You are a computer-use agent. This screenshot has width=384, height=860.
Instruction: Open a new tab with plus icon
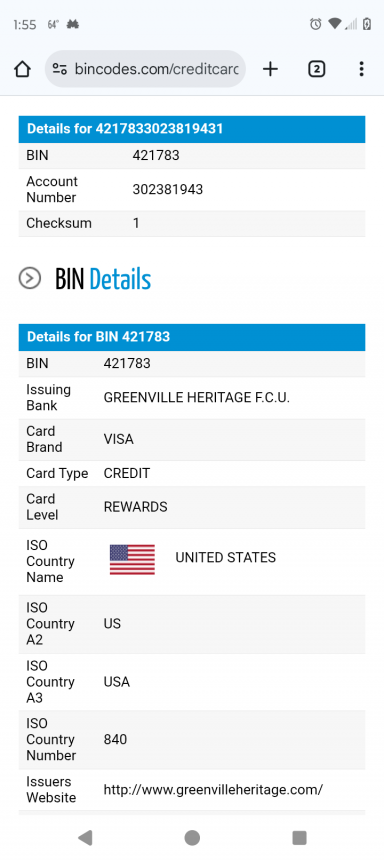coord(270,69)
